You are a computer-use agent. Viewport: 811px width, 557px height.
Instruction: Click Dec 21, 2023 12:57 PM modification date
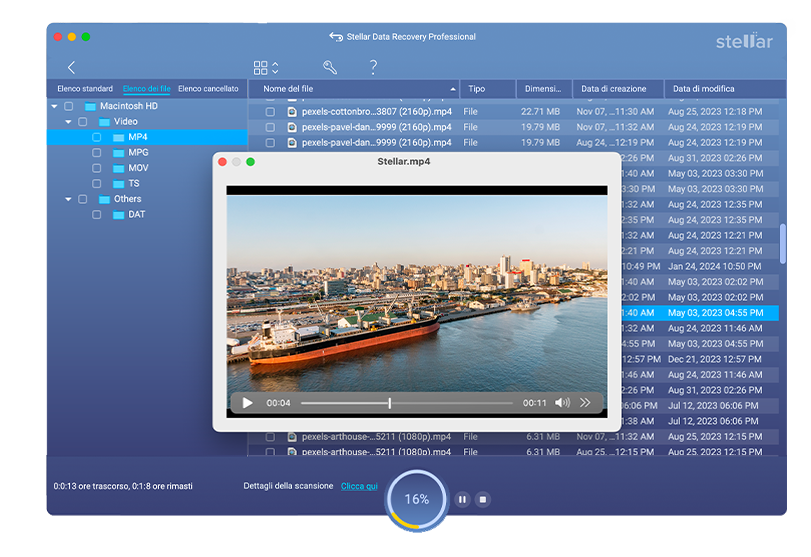[714, 359]
